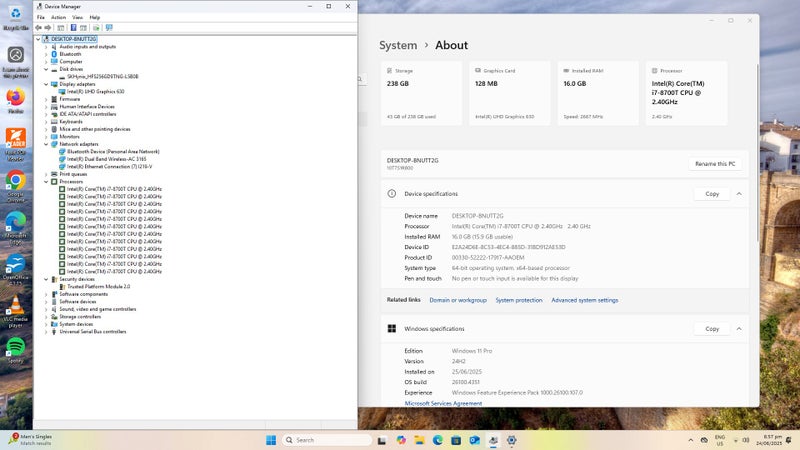The width and height of the screenshot is (800, 450).
Task: Open VLC media player desktop shortcut
Action: point(16,311)
